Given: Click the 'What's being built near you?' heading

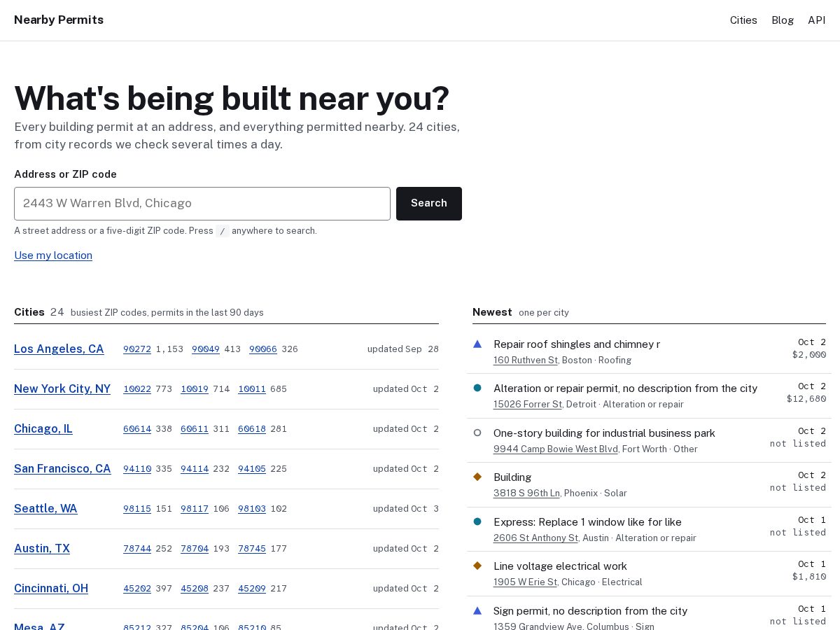Looking at the screenshot, I should (x=232, y=99).
